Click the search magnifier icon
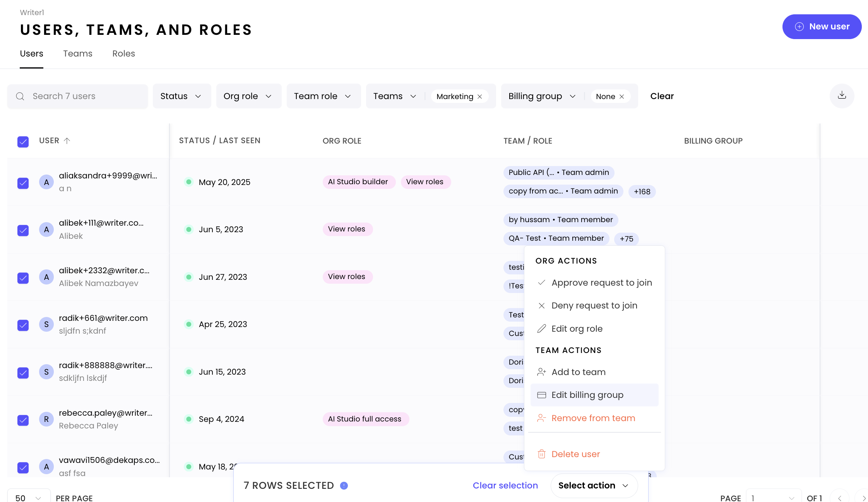This screenshot has height=502, width=868. [x=20, y=96]
